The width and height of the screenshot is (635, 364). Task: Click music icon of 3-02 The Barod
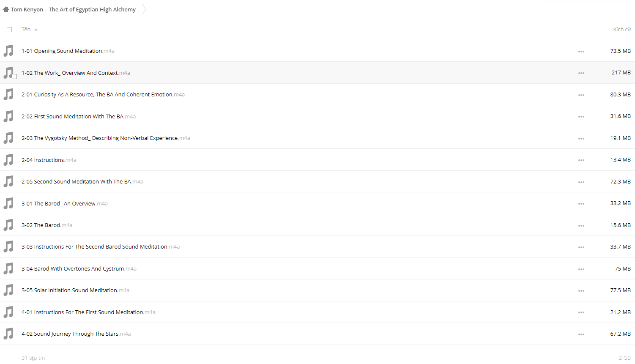click(8, 225)
